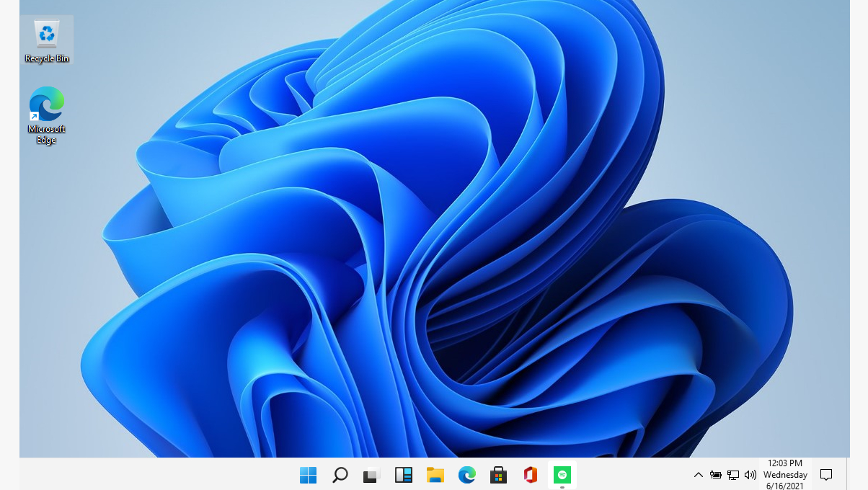Open the volume control
Screen dimensions: 868x490
(750, 475)
